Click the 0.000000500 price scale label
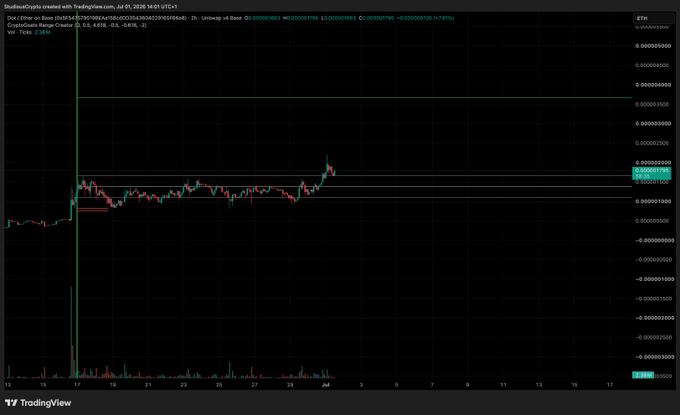Image resolution: width=680 pixels, height=415 pixels. pos(653,221)
